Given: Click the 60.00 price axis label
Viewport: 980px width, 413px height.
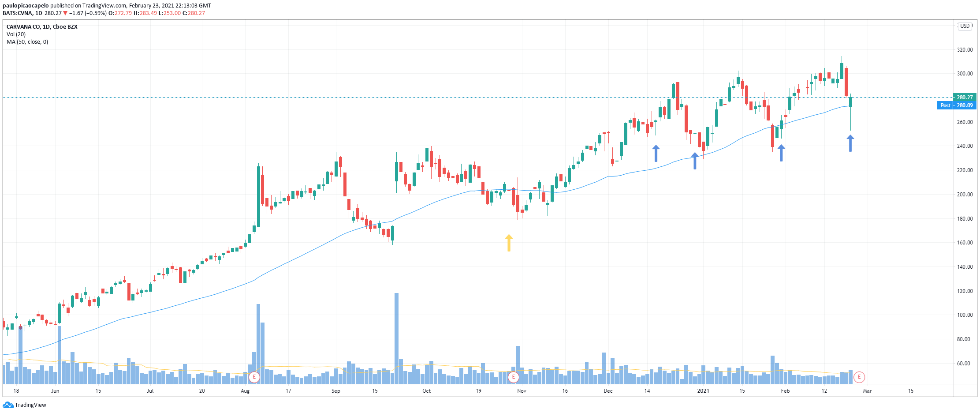Looking at the screenshot, I should [x=965, y=364].
